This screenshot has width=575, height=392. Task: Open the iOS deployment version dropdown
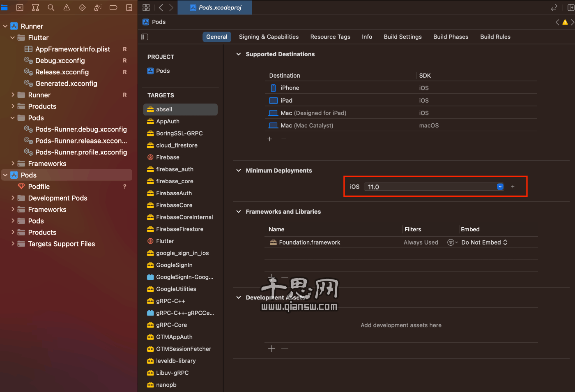(x=500, y=187)
